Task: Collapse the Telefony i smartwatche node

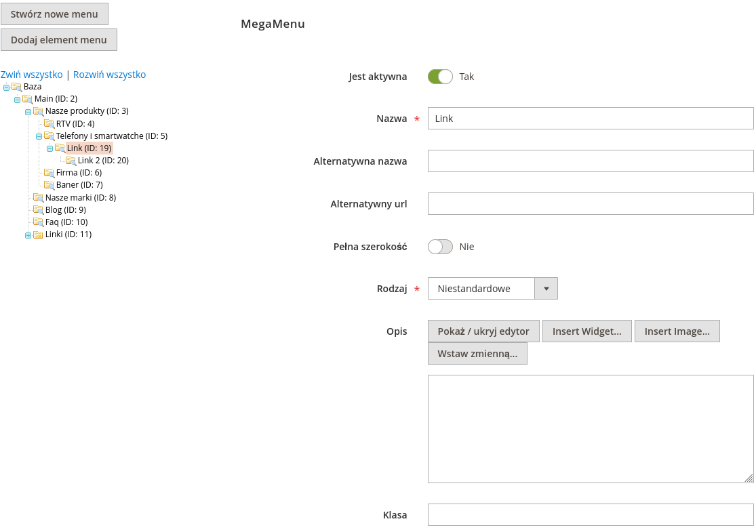Action: click(39, 136)
